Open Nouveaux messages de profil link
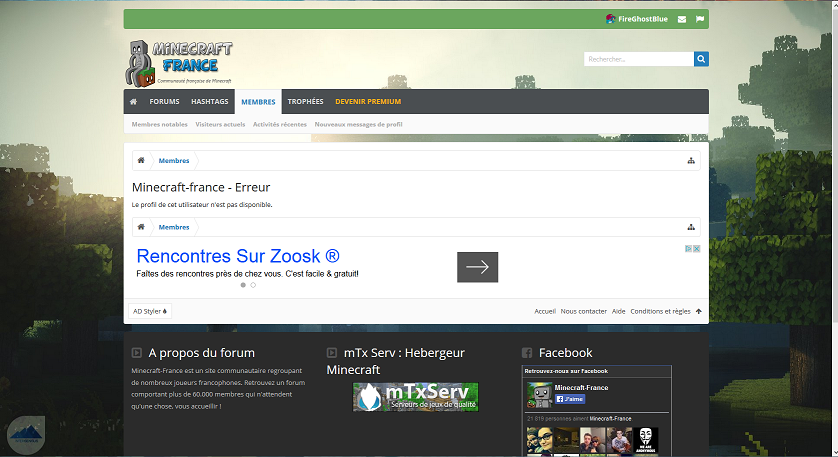The image size is (838, 457). [358, 125]
